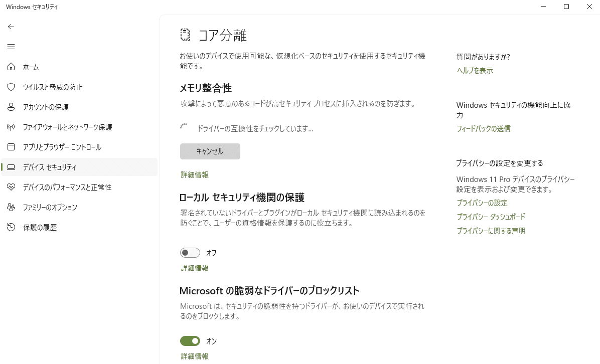Open the hamburger navigation menu
This screenshot has width=600, height=364.
tap(11, 47)
